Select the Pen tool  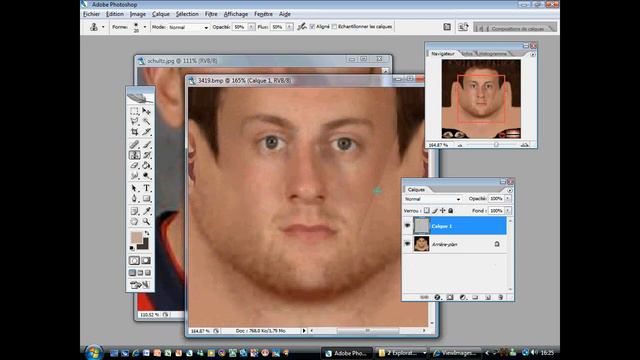click(134, 199)
